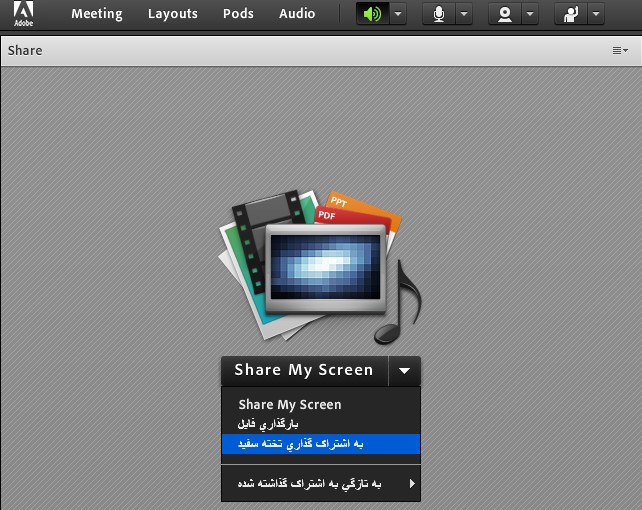Image resolution: width=642 pixels, height=510 pixels.
Task: Click the Share pod title text
Action: (x=25, y=50)
